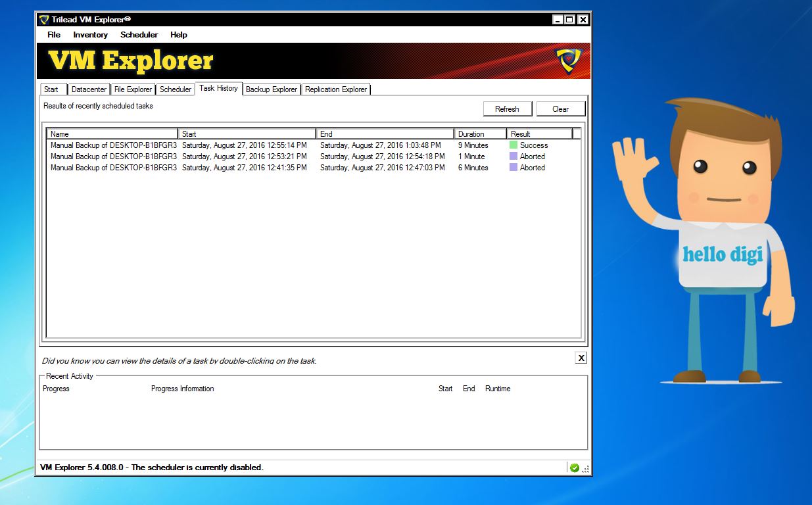Viewport: 812px width, 505px height.
Task: Open the Inventory menu
Action: pyautogui.click(x=91, y=35)
